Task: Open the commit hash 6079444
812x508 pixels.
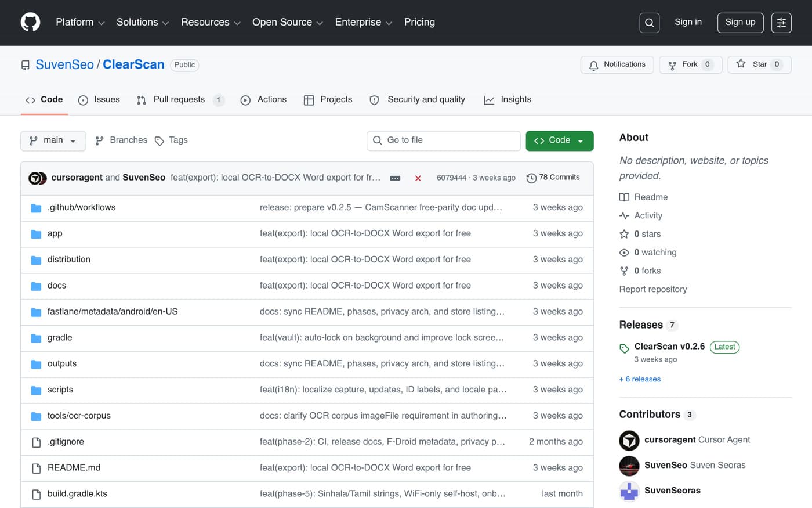Action: [x=451, y=178]
